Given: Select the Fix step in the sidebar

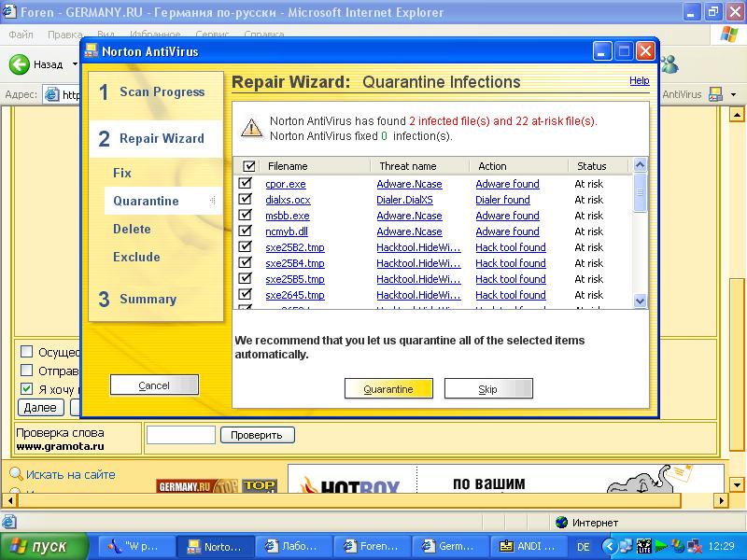Looking at the screenshot, I should (x=122, y=173).
